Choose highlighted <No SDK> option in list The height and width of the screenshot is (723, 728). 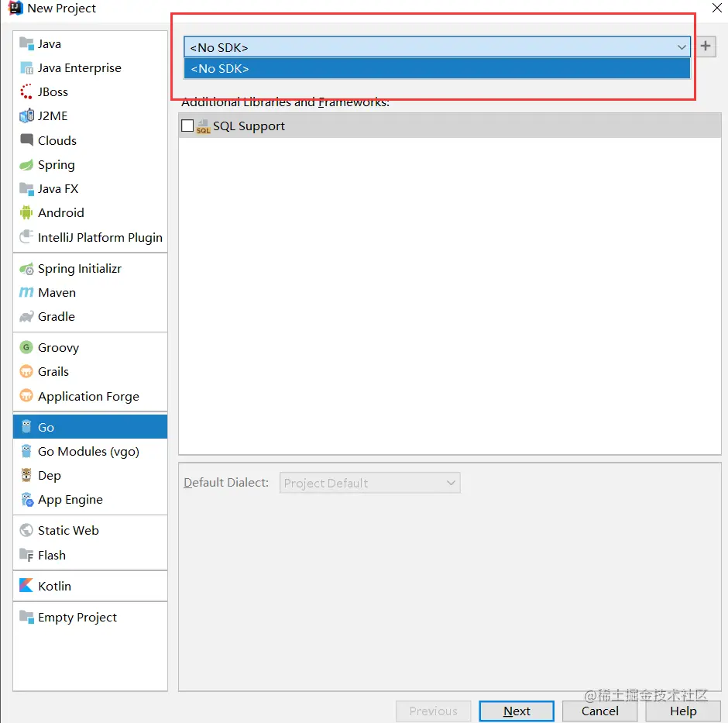point(437,69)
